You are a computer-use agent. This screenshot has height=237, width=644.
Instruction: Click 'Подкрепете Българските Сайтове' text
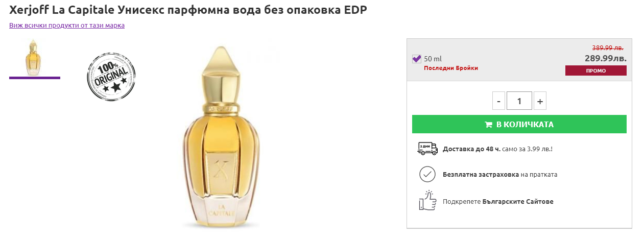[498, 201]
